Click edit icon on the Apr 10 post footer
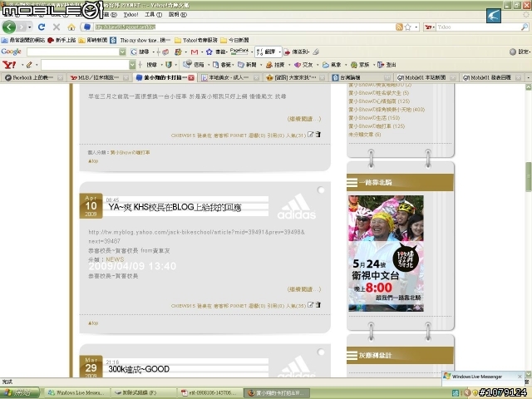 (310, 305)
